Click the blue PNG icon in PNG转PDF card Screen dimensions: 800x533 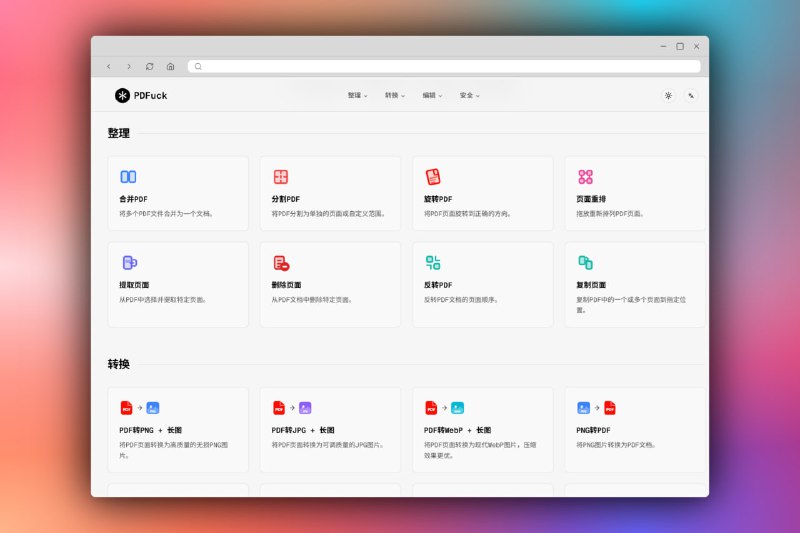click(584, 408)
